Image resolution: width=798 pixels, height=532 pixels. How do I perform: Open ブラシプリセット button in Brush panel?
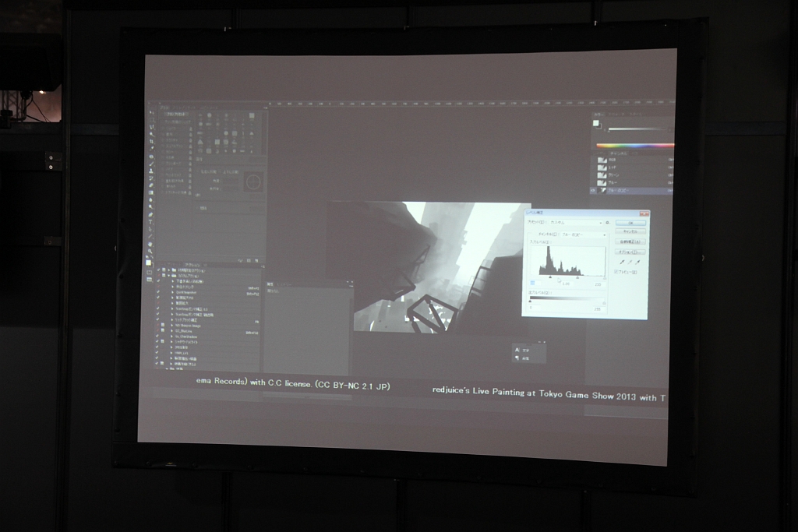(176, 114)
